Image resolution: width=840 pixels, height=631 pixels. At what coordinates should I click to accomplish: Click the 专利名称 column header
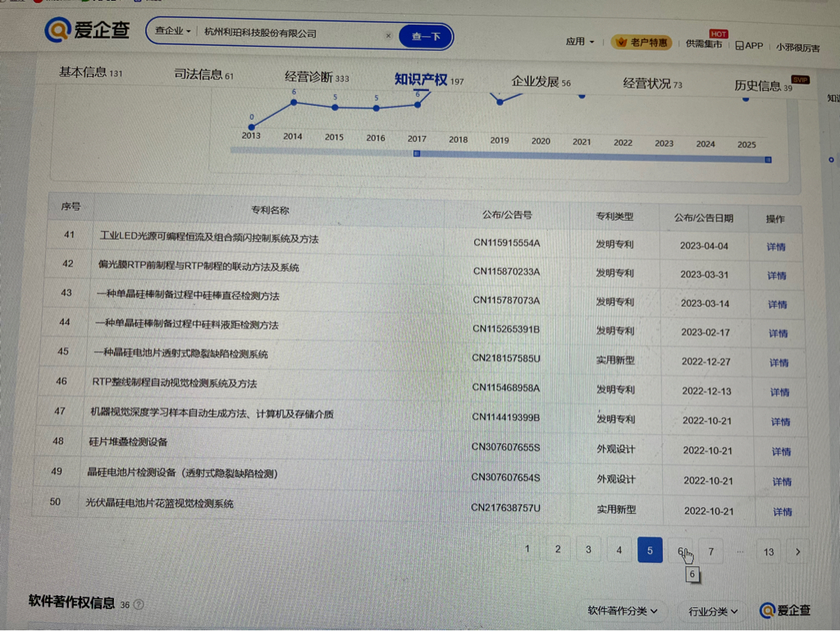pyautogui.click(x=270, y=211)
